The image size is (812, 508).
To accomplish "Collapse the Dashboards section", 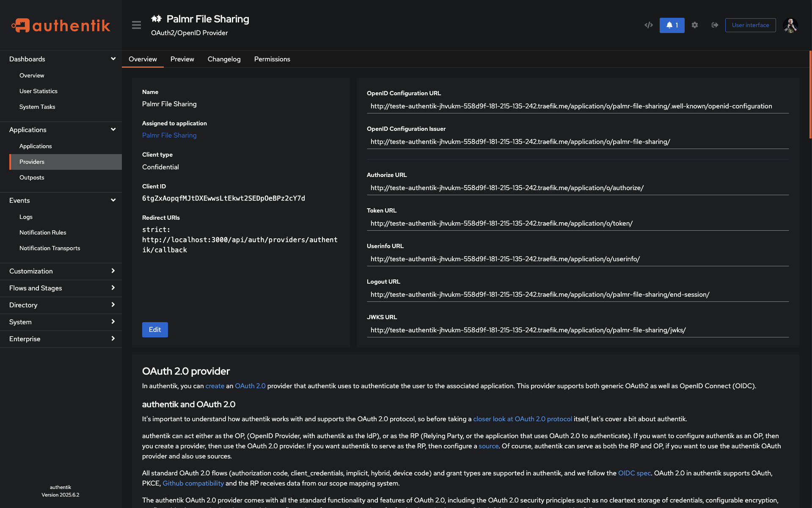I will (61, 59).
